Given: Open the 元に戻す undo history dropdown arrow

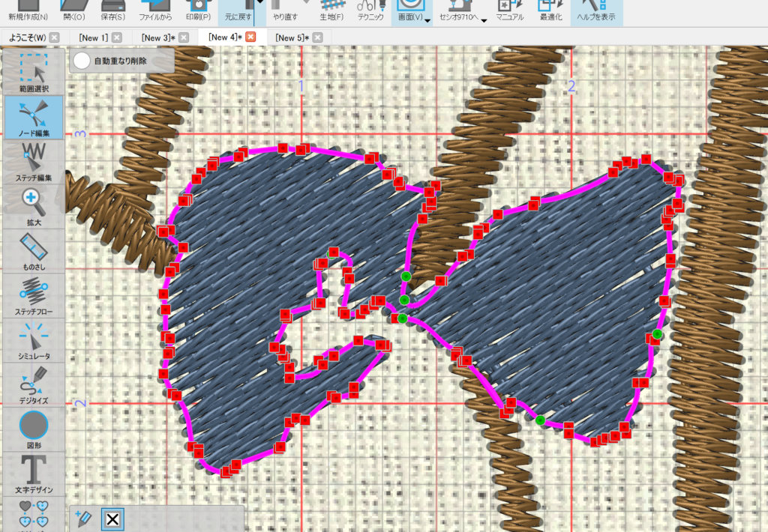Looking at the screenshot, I should click(260, 4).
